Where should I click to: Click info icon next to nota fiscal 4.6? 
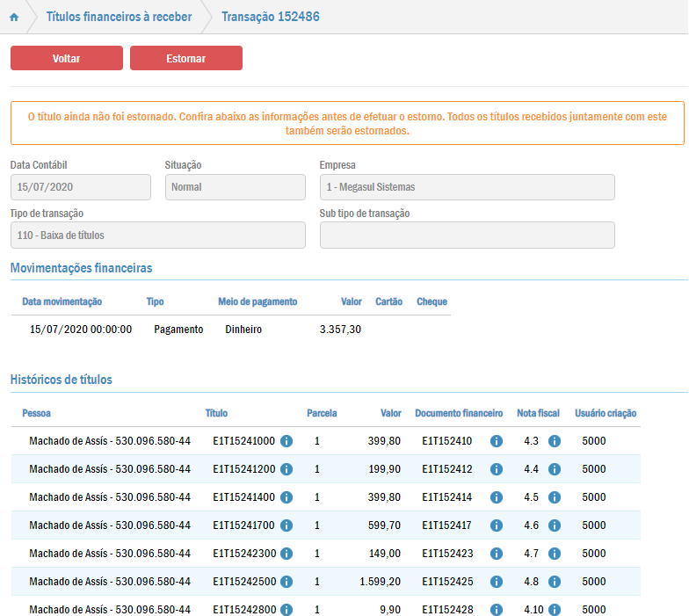(555, 525)
